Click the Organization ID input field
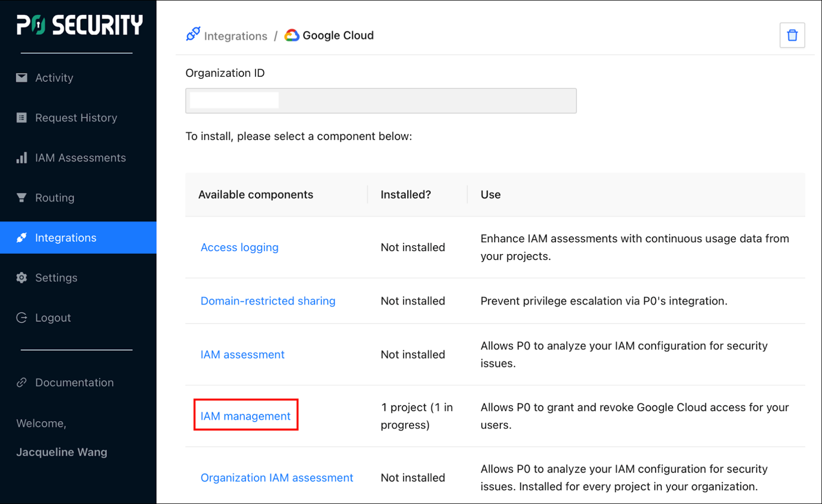This screenshot has height=504, width=822. [x=380, y=101]
